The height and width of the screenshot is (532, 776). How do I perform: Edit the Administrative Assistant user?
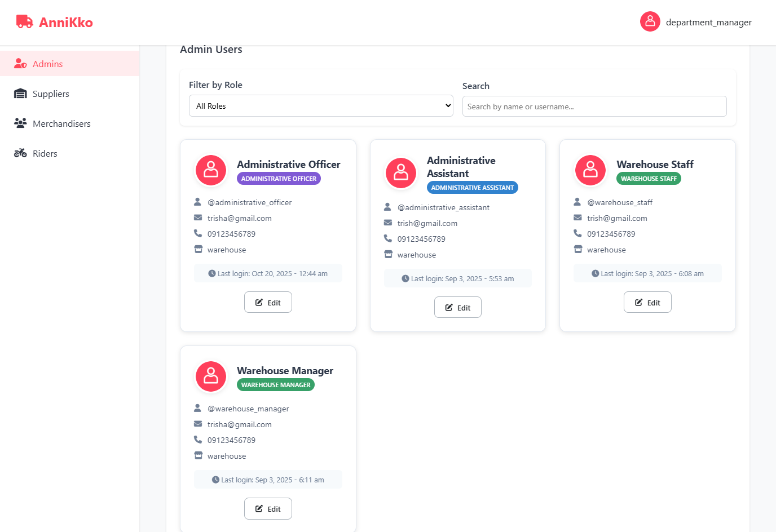457,308
